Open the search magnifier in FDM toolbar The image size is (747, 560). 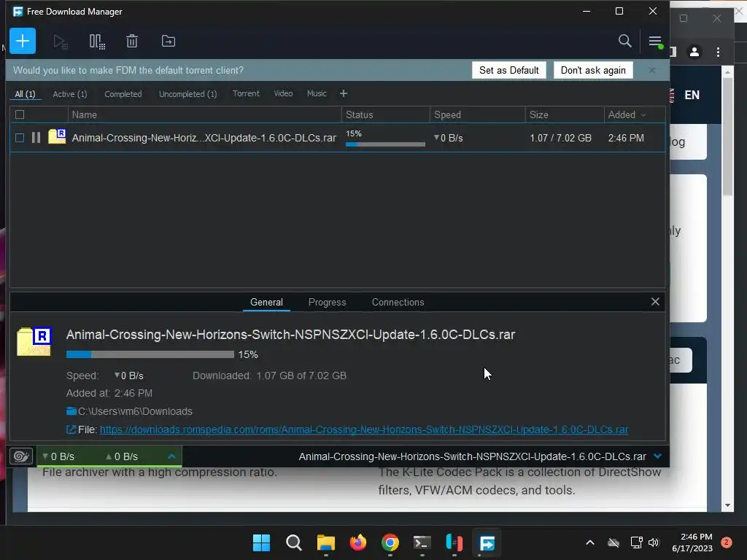624,41
